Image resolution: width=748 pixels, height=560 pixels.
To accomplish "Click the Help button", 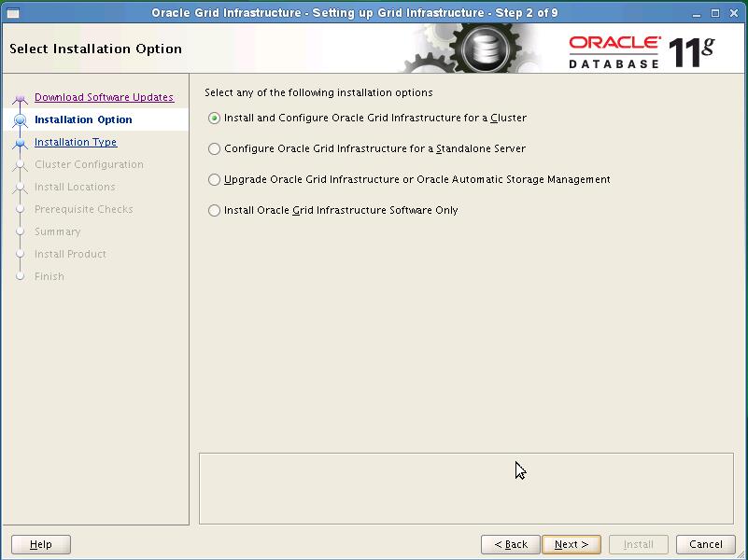I will pyautogui.click(x=41, y=544).
